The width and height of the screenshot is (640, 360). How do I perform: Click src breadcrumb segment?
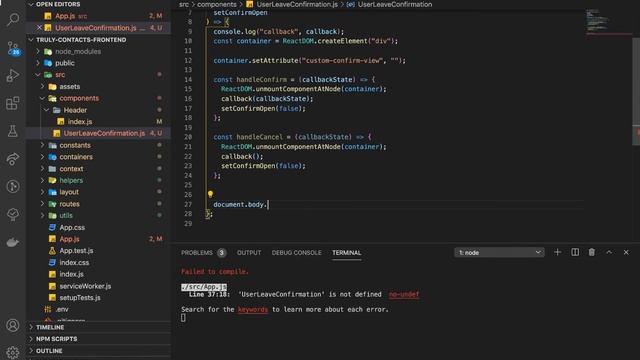pos(184,4)
